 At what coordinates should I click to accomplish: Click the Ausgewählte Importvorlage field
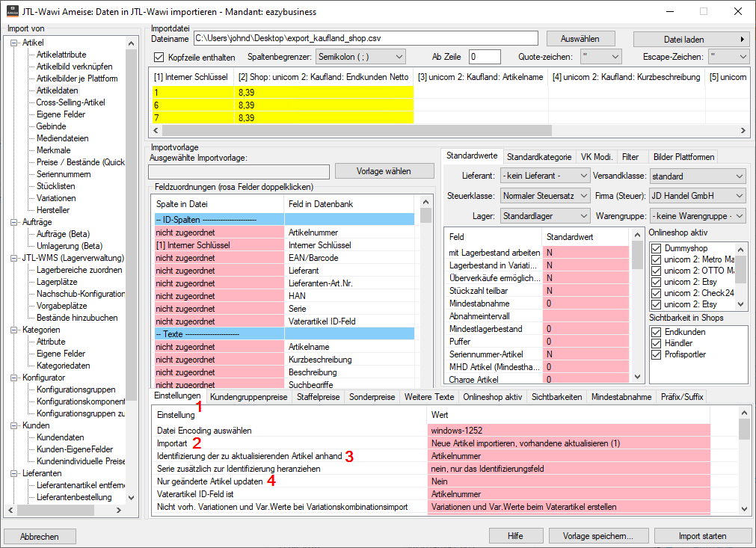[239, 172]
